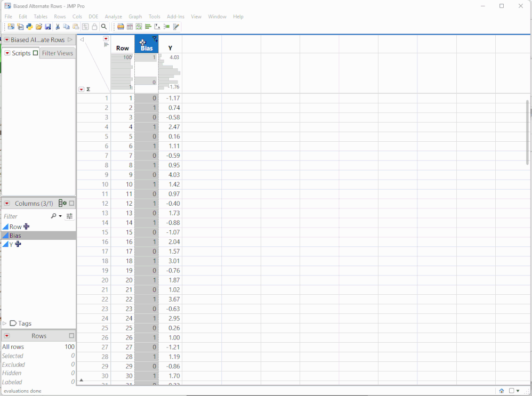The height and width of the screenshot is (396, 532).
Task: Click the up arrow below row 30
Action: 82,381
